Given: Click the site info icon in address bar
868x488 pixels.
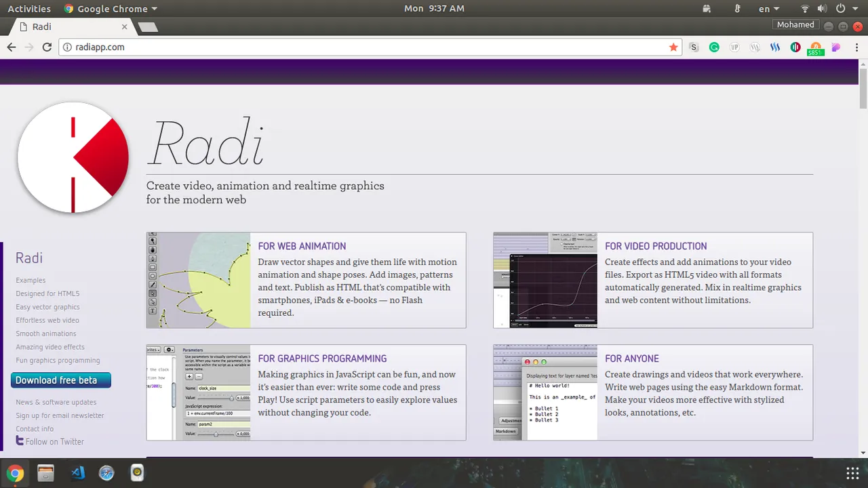Looking at the screenshot, I should tap(67, 47).
